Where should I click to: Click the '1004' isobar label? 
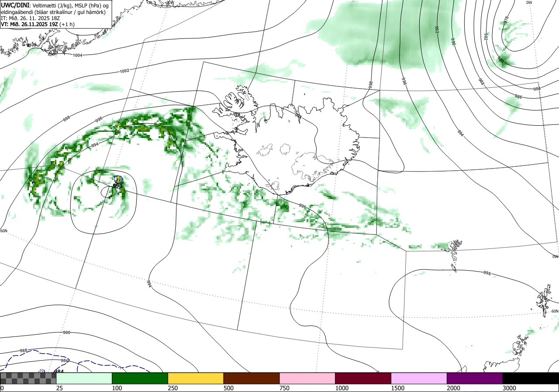[x=78, y=55]
